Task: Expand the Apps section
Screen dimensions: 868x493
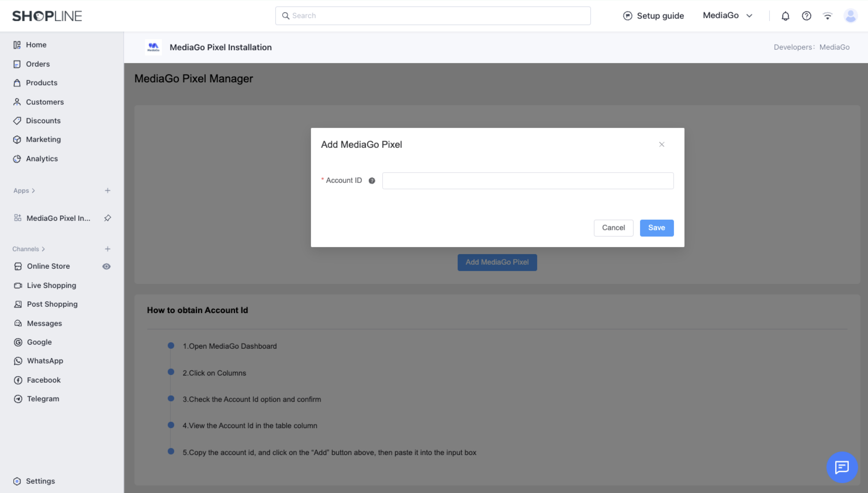Action: coord(24,190)
